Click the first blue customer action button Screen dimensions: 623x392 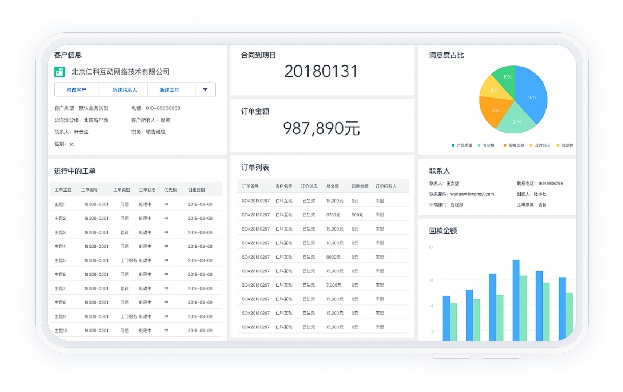[77, 90]
